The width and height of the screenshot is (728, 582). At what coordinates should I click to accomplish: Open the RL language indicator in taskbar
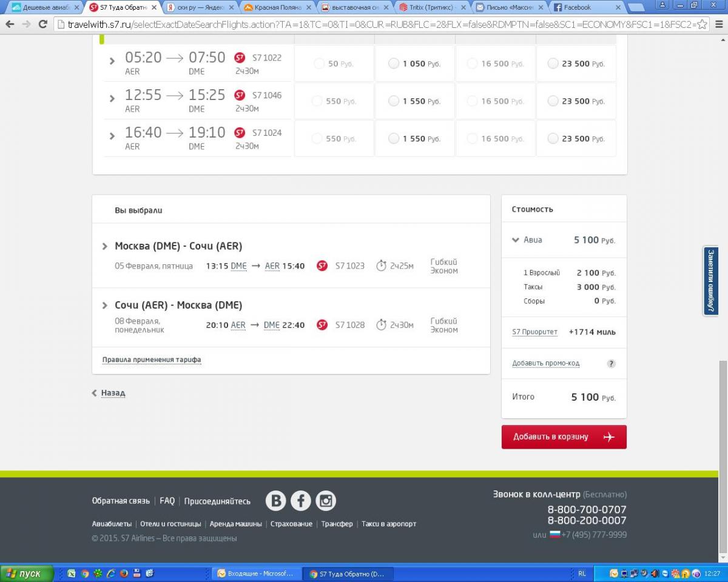(582, 574)
